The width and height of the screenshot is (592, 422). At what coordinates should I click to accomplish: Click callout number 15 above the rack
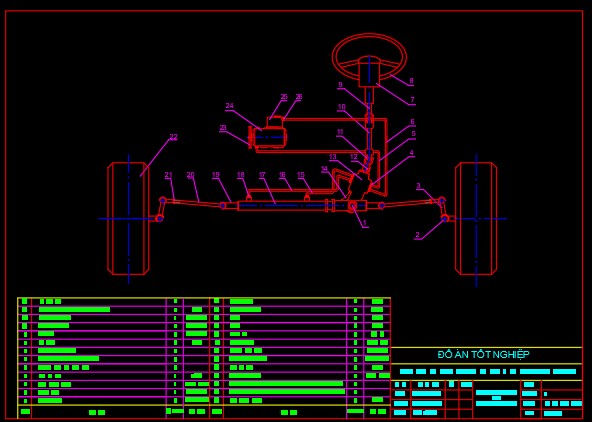click(301, 175)
